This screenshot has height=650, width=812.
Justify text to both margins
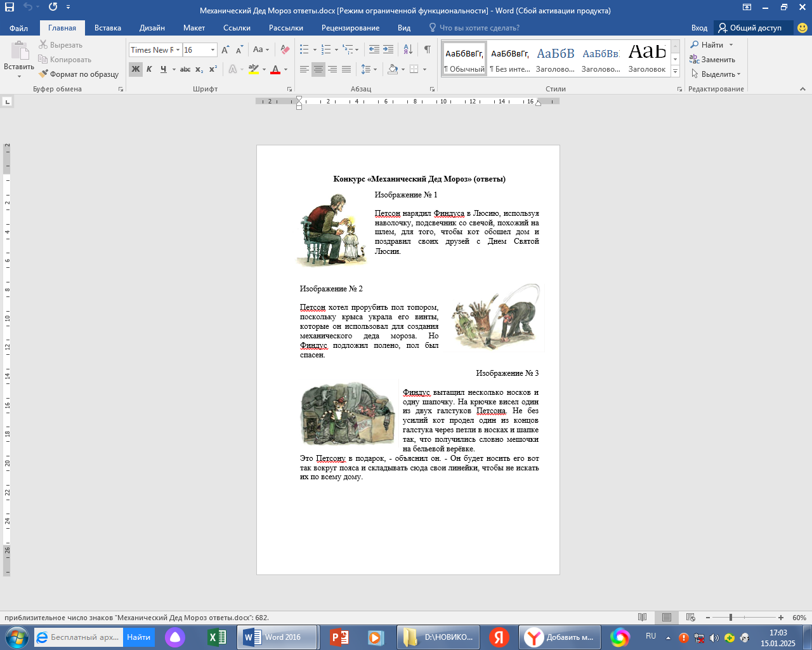click(x=346, y=69)
